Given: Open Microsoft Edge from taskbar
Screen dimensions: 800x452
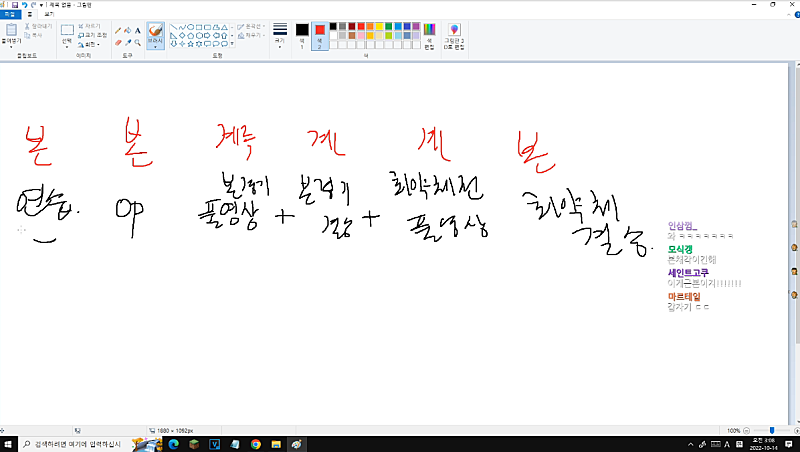Looking at the screenshot, I should coord(173,444).
